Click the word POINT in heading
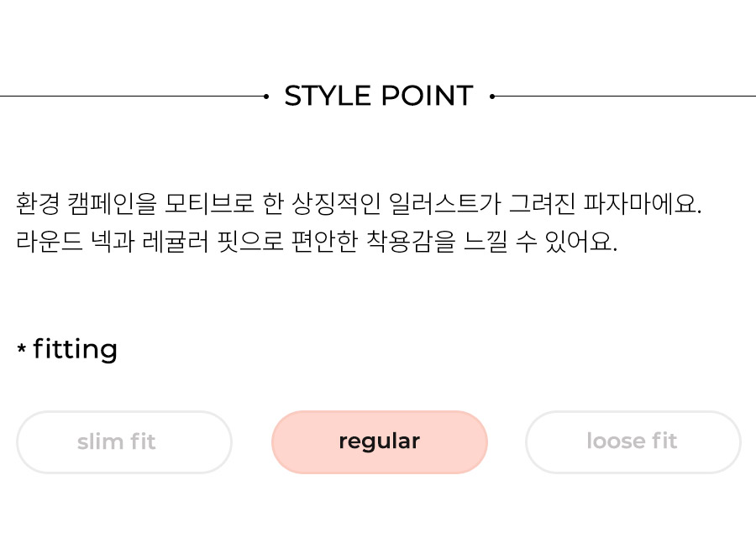The image size is (756, 543). click(428, 96)
